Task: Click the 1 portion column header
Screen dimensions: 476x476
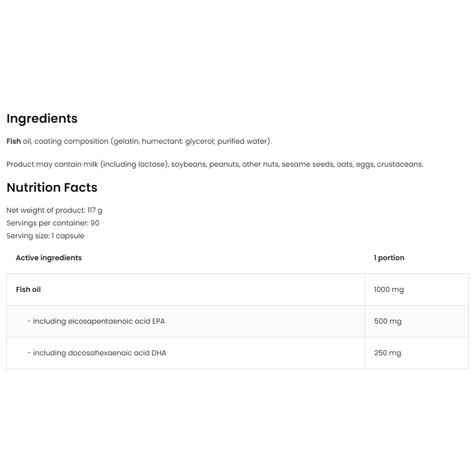Action: coord(389,258)
